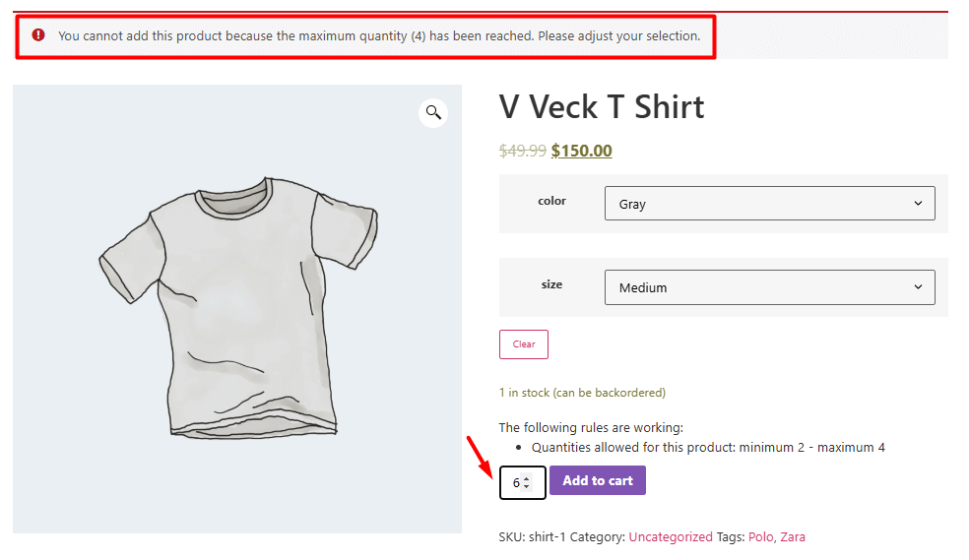Click the gray T-shirt product image
Image resolution: width=969 pixels, height=560 pixels.
(x=237, y=309)
